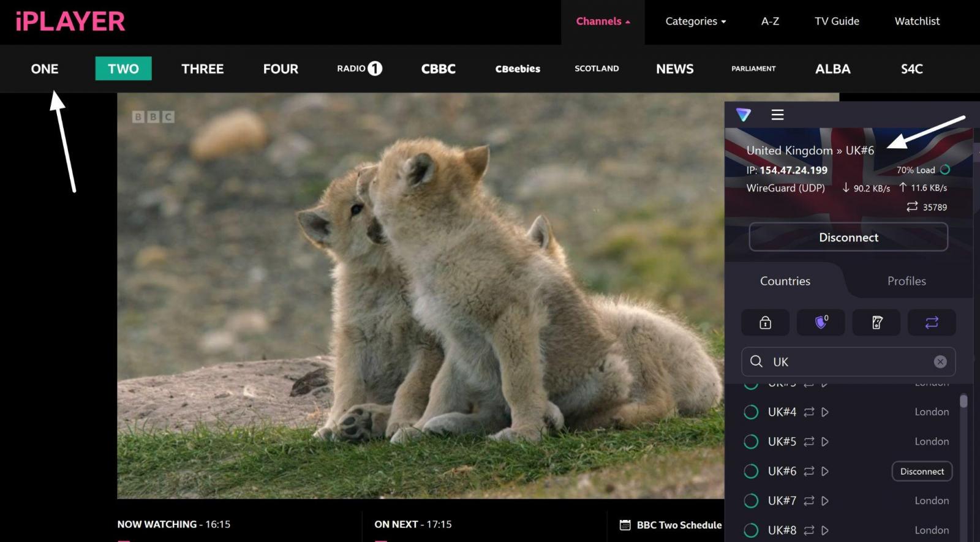Switch to BBC FOUR channel
Viewport: 980px width, 542px height.
pyautogui.click(x=281, y=69)
